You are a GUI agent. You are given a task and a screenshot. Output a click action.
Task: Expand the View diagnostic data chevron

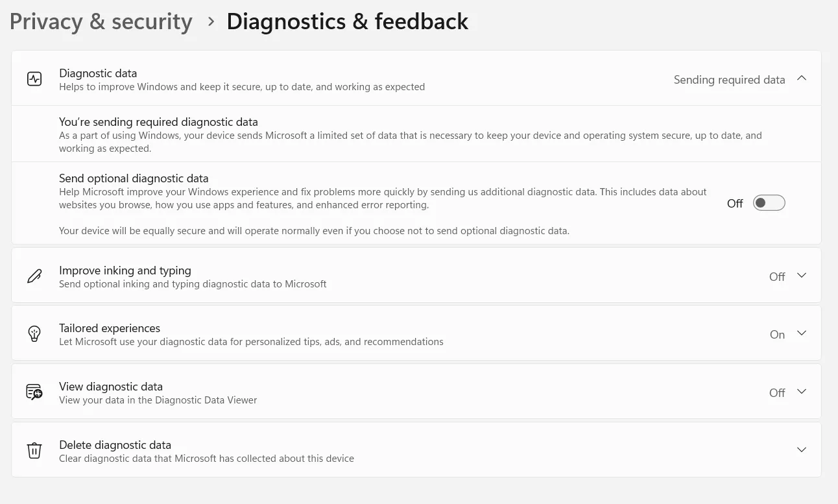point(802,392)
